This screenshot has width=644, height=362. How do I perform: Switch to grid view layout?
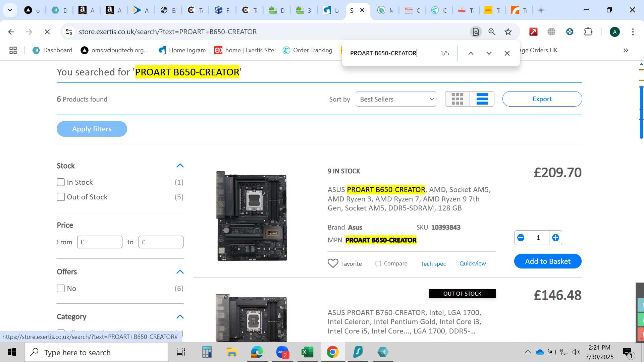458,99
